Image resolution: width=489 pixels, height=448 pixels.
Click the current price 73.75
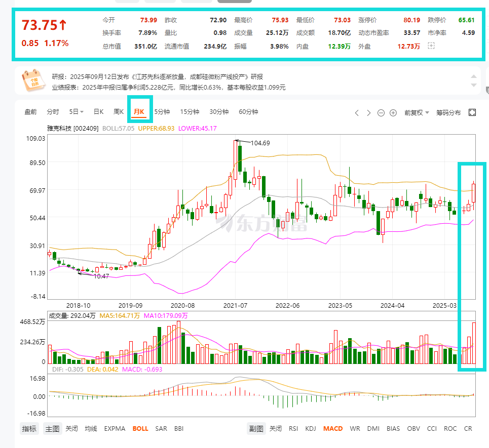click(x=44, y=25)
